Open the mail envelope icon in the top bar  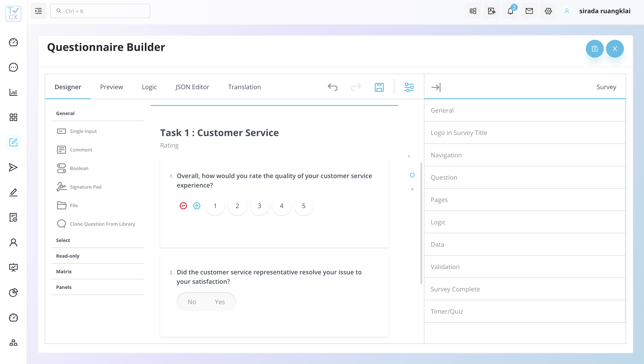coord(529,11)
